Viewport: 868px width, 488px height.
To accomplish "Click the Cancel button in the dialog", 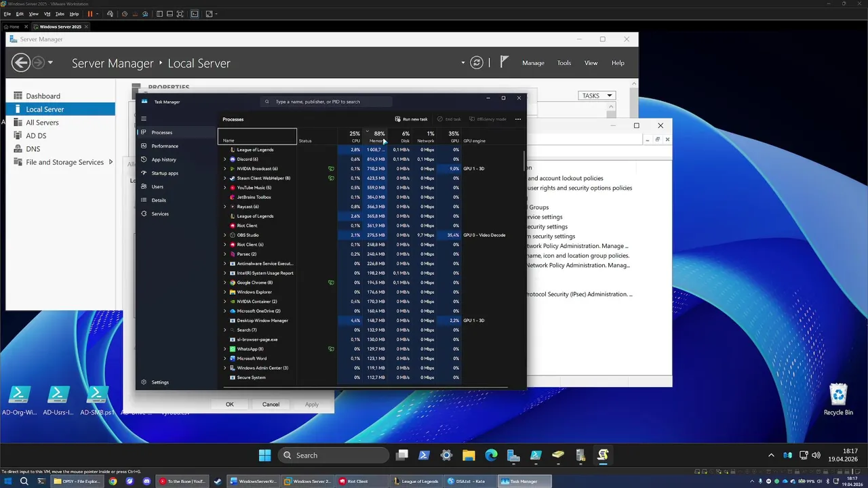I will point(271,405).
